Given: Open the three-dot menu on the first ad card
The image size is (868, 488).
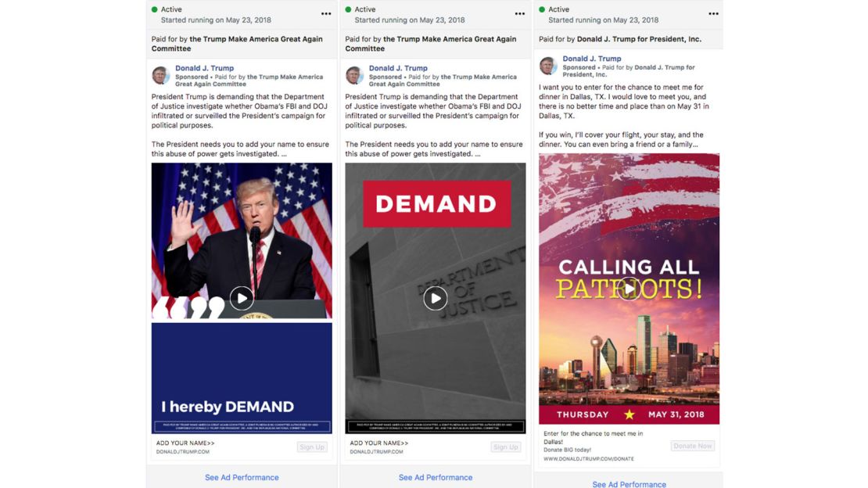Looking at the screenshot, I should tap(326, 14).
